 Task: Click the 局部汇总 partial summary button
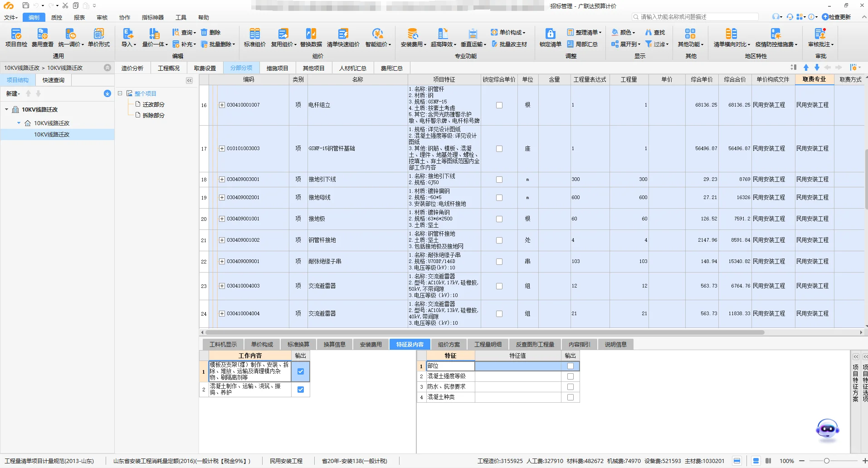pyautogui.click(x=582, y=44)
